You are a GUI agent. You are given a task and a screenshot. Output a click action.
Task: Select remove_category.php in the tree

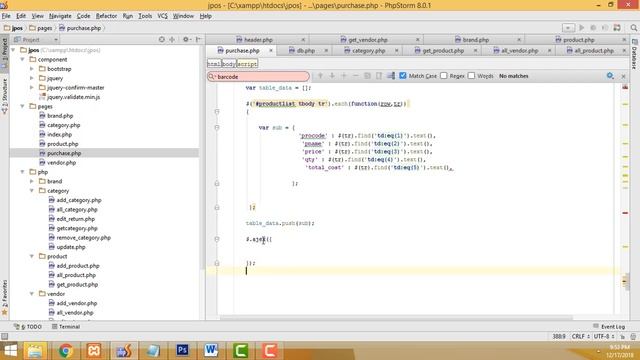pyautogui.click(x=83, y=238)
